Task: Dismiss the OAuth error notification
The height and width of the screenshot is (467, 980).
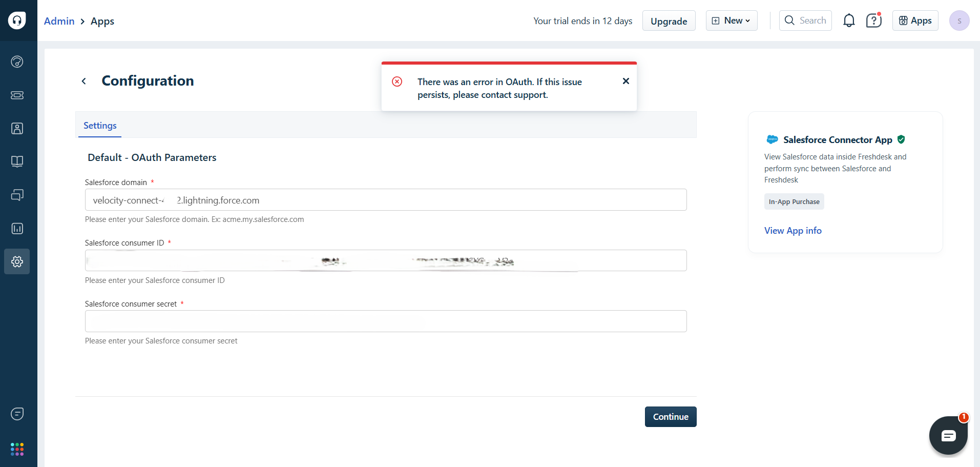Action: tap(625, 81)
